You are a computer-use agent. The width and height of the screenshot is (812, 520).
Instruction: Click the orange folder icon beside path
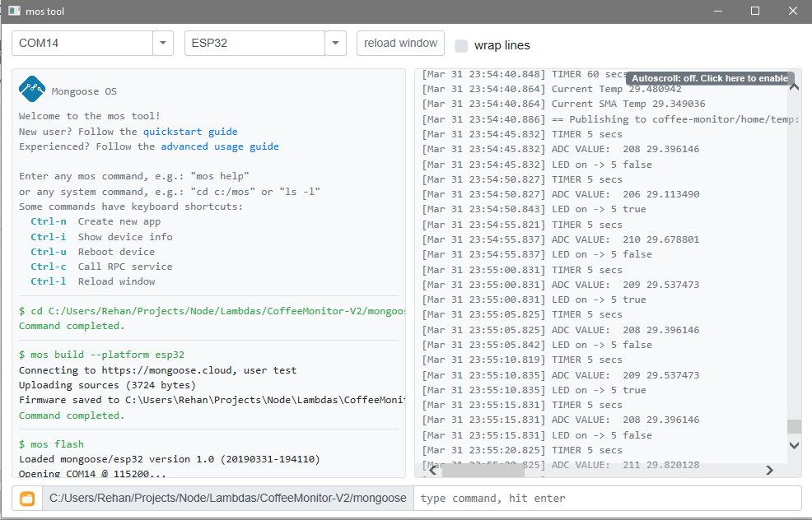[x=27, y=499]
